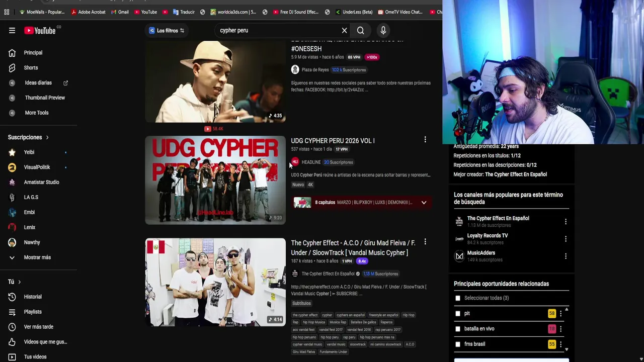Open the Plaza de Reyes channel
Image resolution: width=644 pixels, height=362 pixels.
(315, 70)
